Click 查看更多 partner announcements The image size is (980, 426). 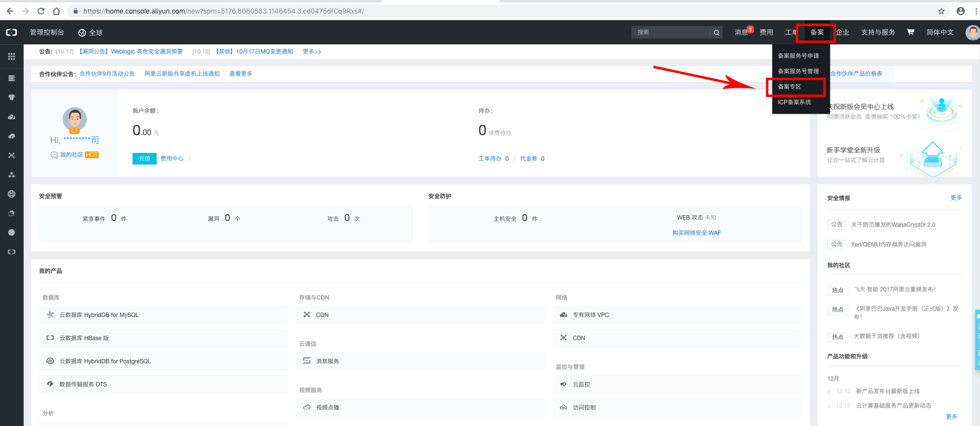tap(241, 74)
